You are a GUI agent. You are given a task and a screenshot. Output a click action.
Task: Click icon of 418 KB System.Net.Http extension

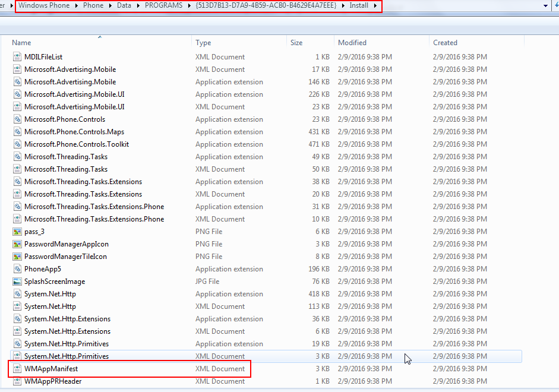17,294
